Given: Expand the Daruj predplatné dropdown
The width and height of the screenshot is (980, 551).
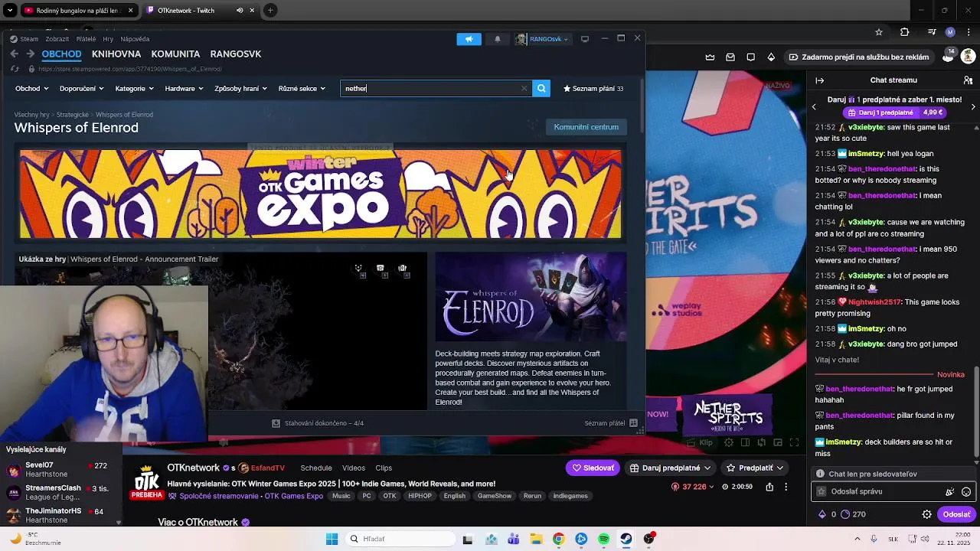Looking at the screenshot, I should coord(670,468).
